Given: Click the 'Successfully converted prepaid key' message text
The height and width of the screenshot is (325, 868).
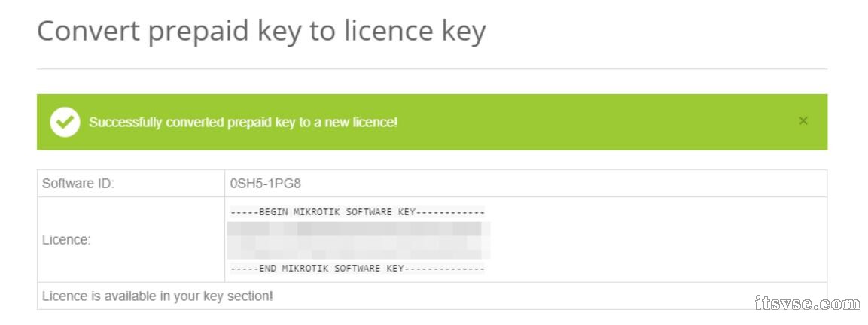Looking at the screenshot, I should point(243,122).
